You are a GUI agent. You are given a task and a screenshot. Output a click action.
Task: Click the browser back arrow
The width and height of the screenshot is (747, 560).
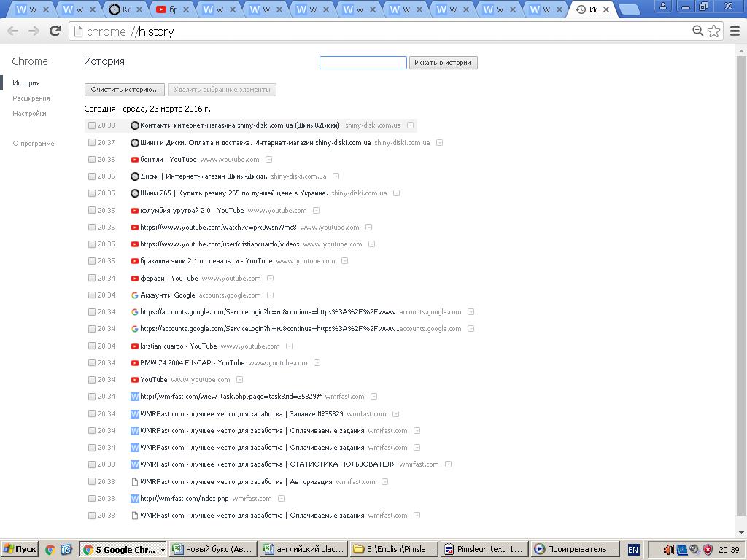click(x=13, y=31)
